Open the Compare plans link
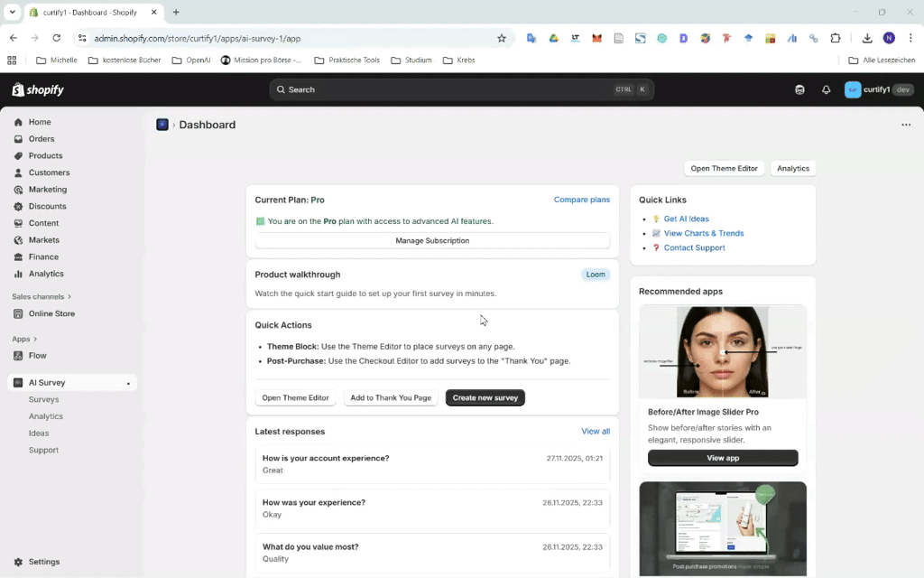Screen dimensions: 924x578 pos(581,200)
